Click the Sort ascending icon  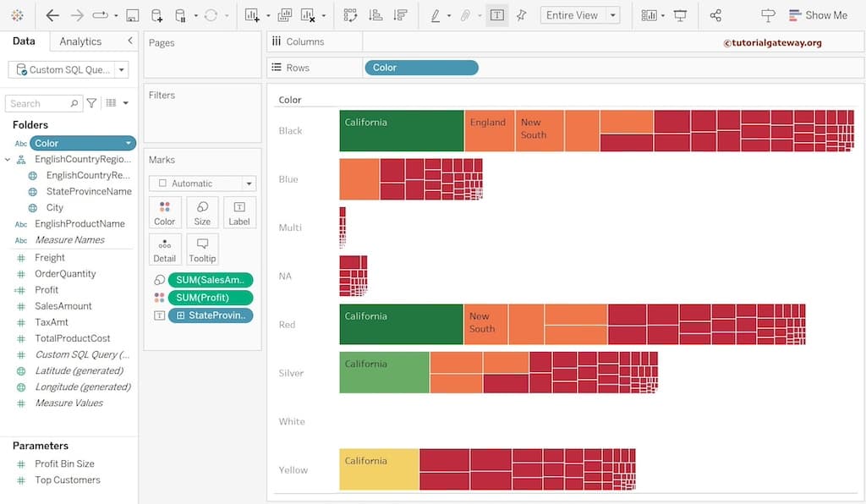pos(375,15)
